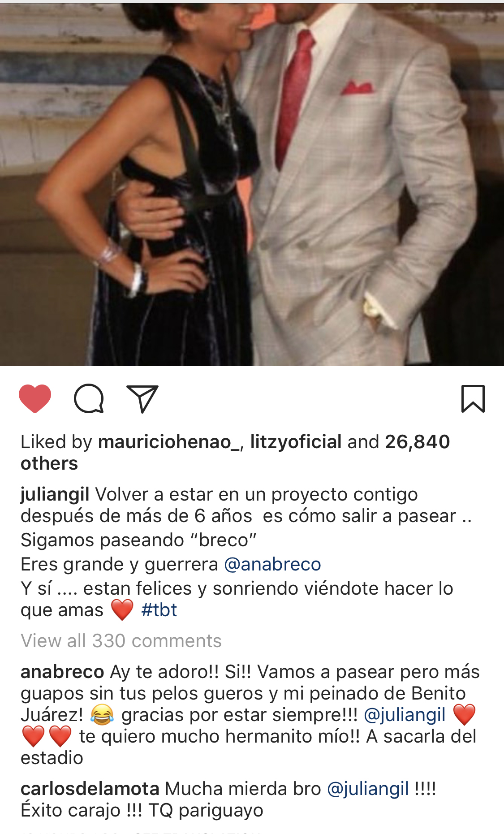Open litzyoficial profile from likes
The height and width of the screenshot is (834, 504).
point(296,442)
